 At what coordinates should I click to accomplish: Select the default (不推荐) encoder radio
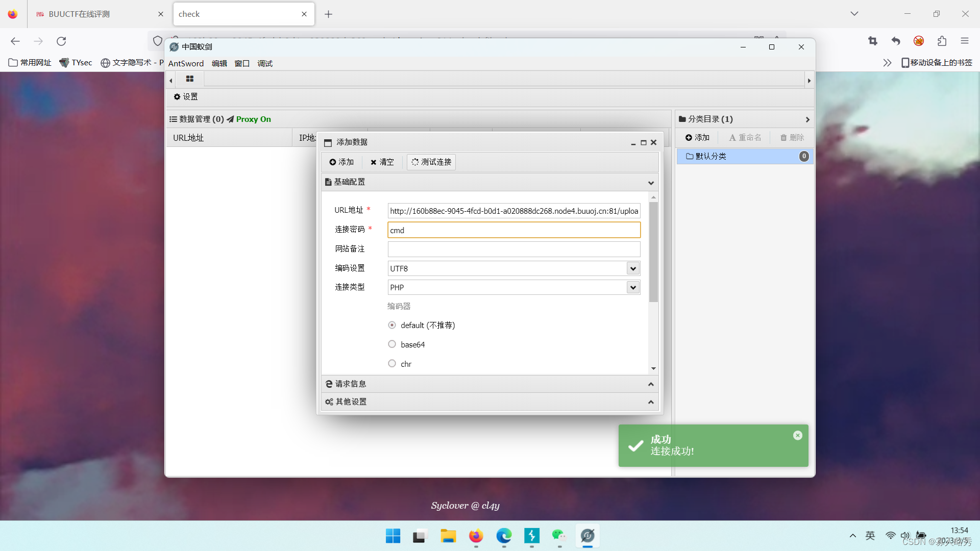point(392,325)
